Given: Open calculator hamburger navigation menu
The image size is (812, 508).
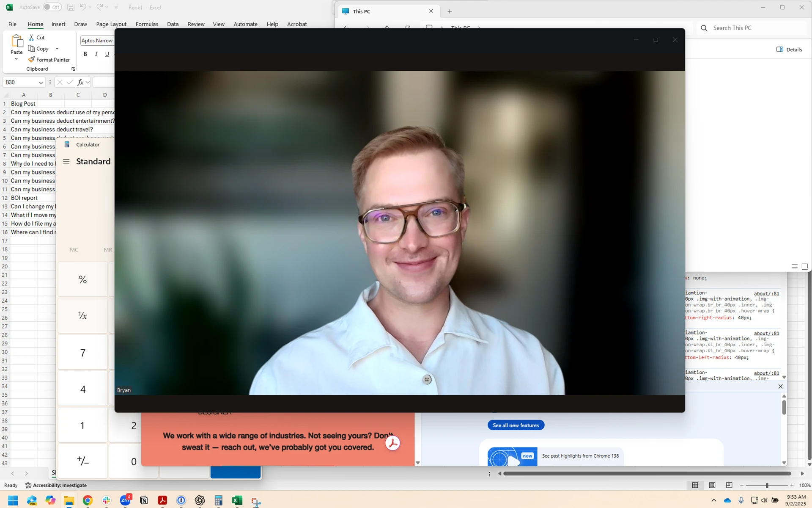Looking at the screenshot, I should coord(66,161).
